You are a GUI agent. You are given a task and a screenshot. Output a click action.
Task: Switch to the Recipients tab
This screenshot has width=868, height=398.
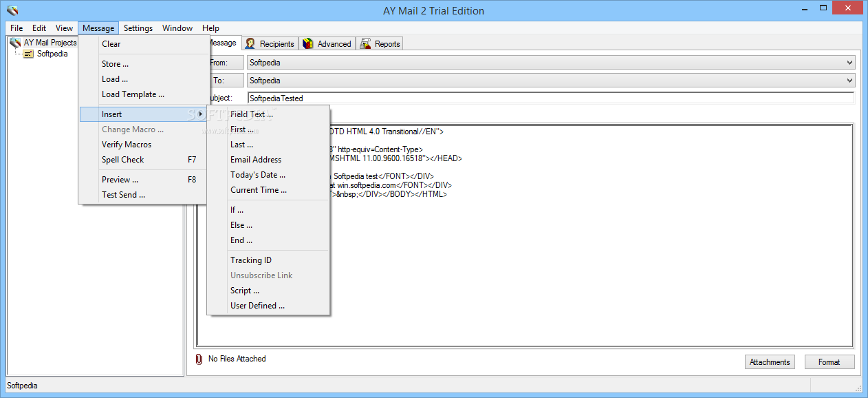pyautogui.click(x=270, y=43)
